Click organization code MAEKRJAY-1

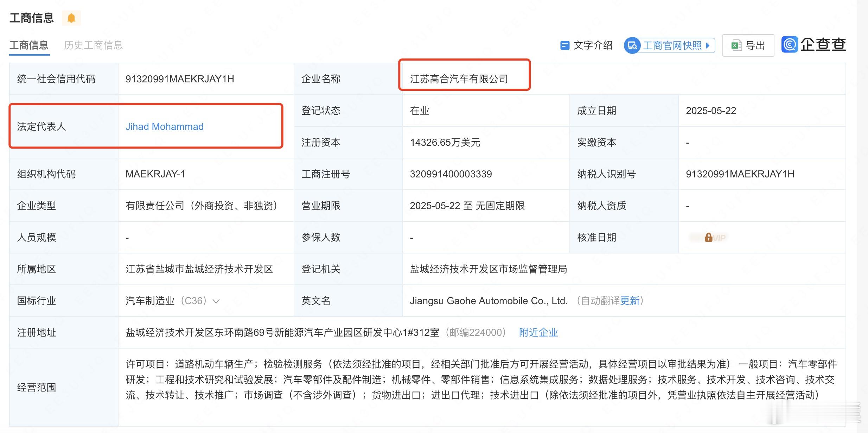(x=155, y=174)
